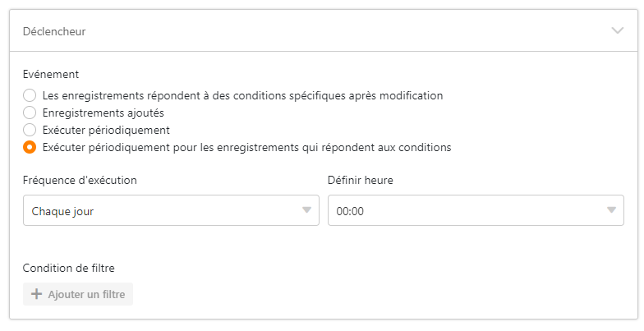644x331 pixels.
Task: Click the unselected Exécuter périodiquement label text
Action: (106, 130)
